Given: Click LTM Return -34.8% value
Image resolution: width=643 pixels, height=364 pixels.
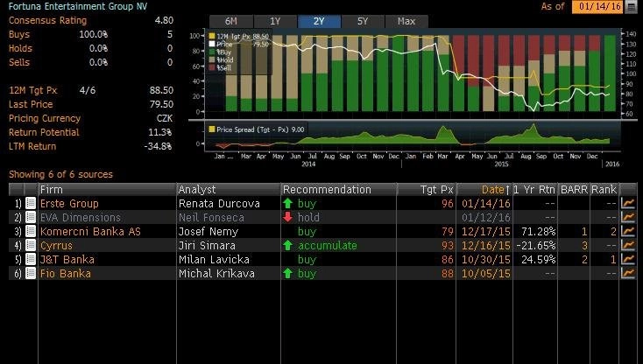Looking at the screenshot, I should (x=159, y=146).
